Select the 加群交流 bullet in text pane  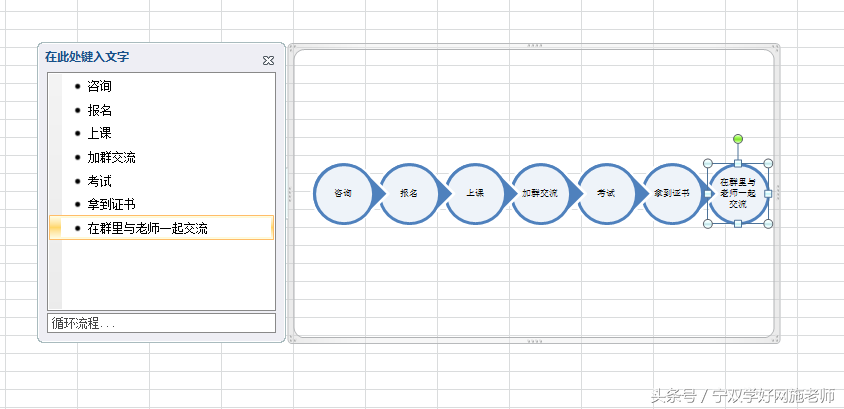[111, 157]
